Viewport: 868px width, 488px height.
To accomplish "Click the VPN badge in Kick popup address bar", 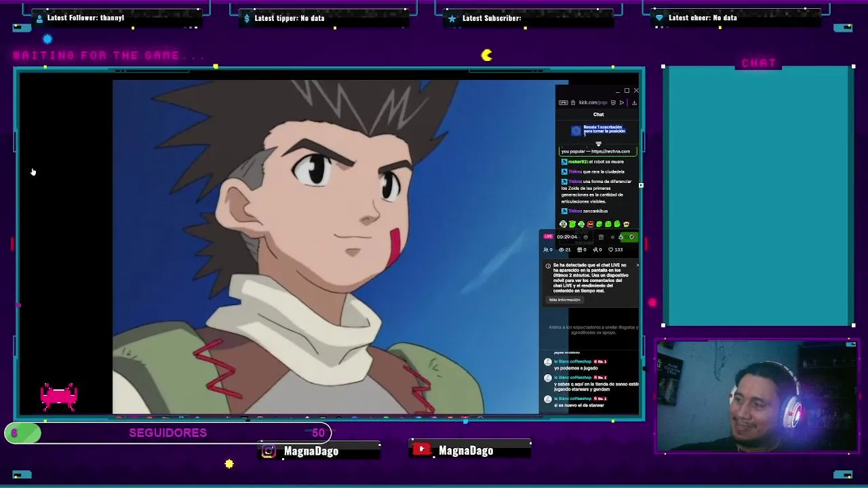I will coord(563,102).
